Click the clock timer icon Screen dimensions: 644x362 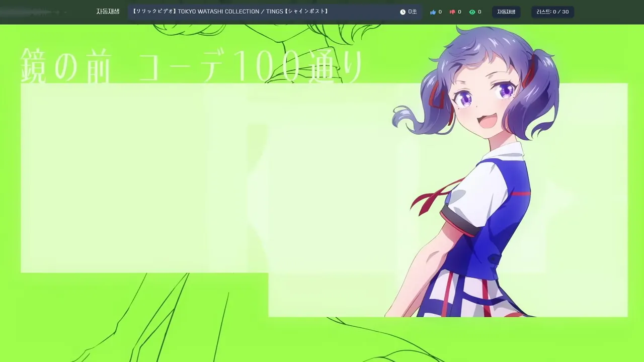[x=403, y=12]
